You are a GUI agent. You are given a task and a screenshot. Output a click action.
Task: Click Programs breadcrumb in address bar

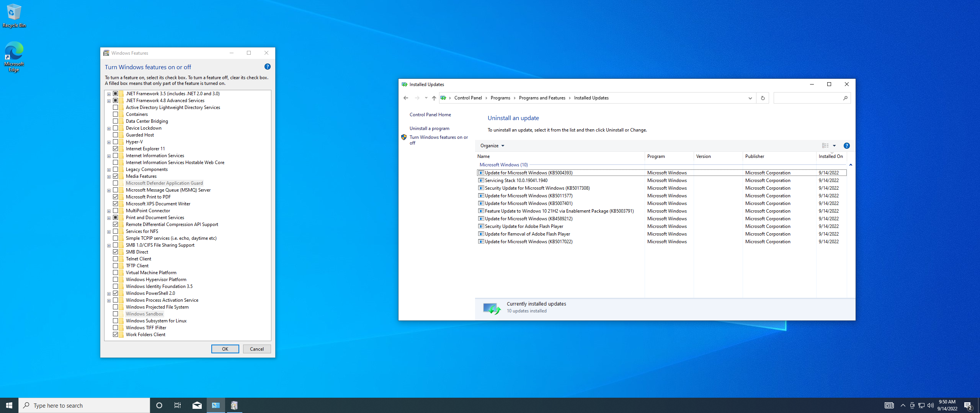tap(500, 98)
